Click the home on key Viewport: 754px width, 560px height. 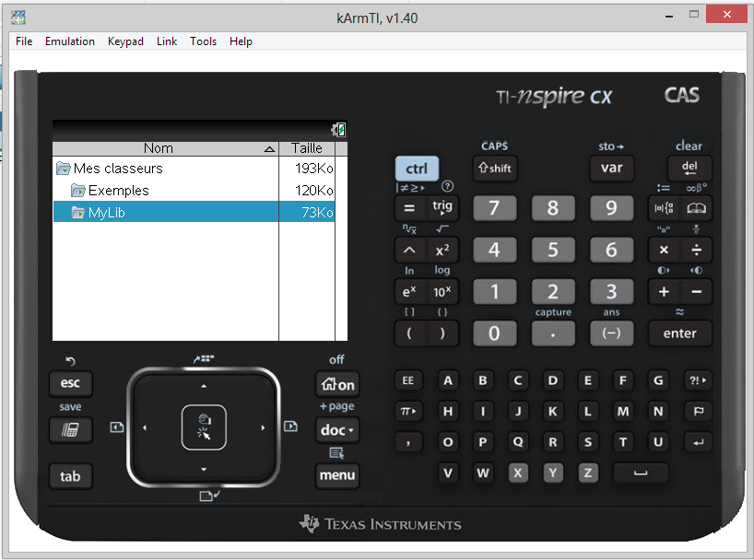click(x=337, y=385)
